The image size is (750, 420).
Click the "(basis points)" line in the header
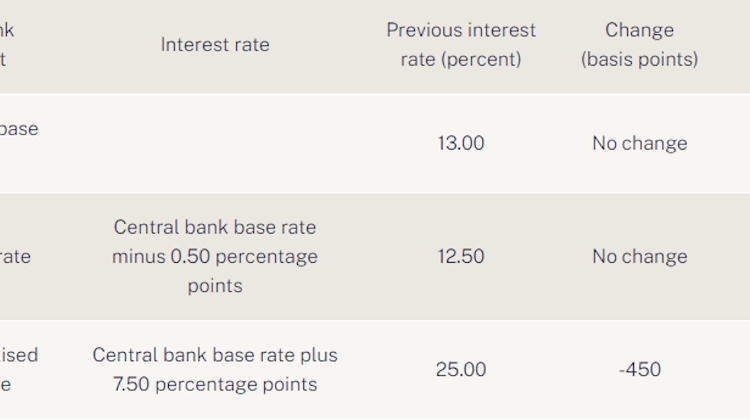639,59
